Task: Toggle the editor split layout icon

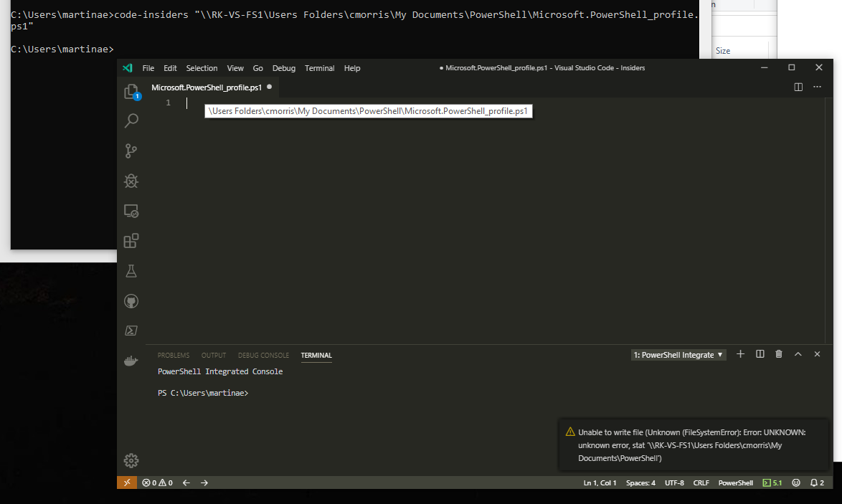Action: pyautogui.click(x=798, y=87)
